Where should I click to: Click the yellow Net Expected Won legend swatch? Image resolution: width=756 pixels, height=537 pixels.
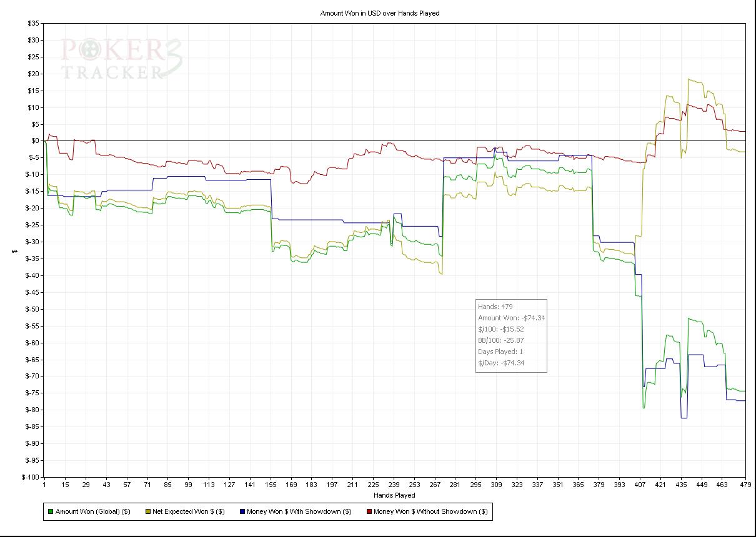click(x=147, y=511)
